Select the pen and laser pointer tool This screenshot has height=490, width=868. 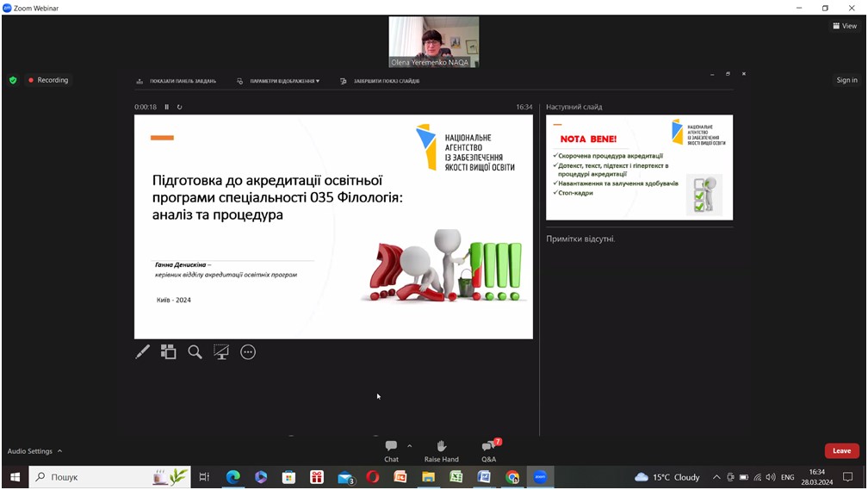point(143,351)
